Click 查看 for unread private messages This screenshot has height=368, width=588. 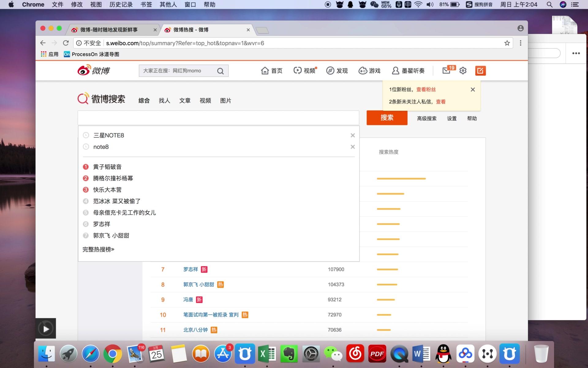pyautogui.click(x=441, y=102)
